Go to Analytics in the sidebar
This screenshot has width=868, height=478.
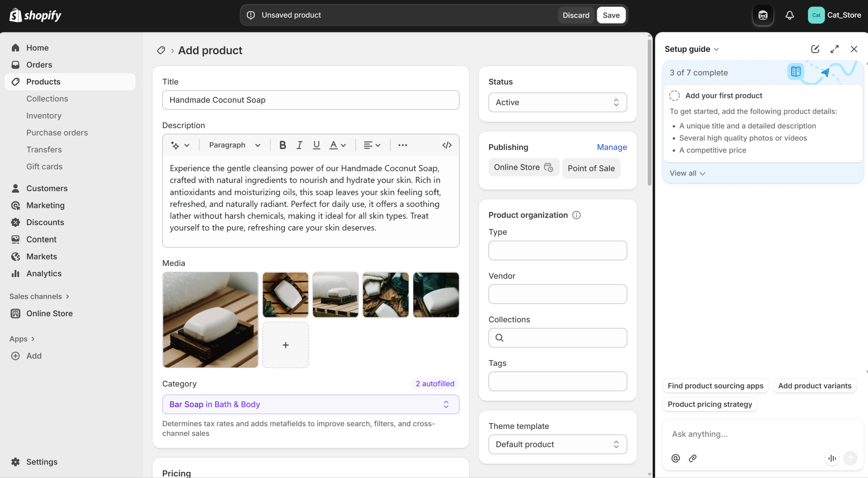44,273
